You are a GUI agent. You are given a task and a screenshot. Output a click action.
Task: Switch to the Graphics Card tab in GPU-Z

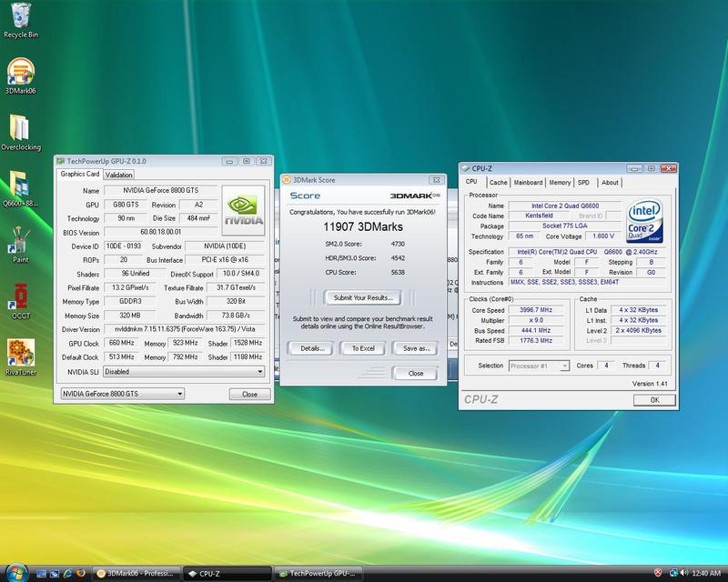[79, 174]
